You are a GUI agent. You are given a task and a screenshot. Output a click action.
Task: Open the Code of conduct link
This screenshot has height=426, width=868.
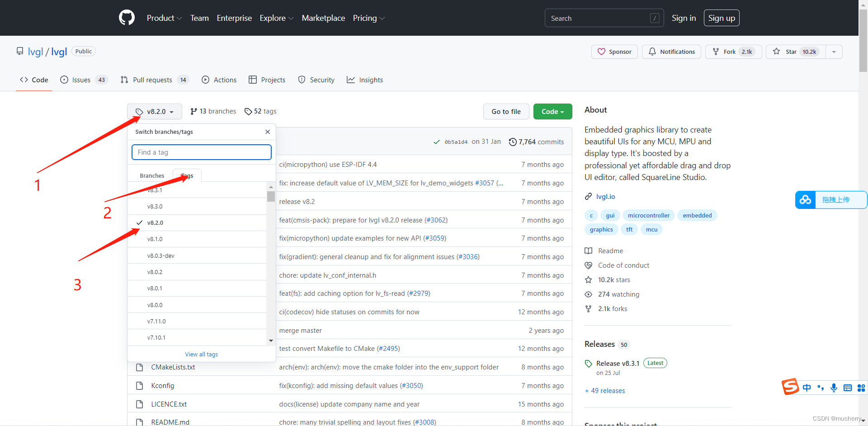tap(617, 265)
